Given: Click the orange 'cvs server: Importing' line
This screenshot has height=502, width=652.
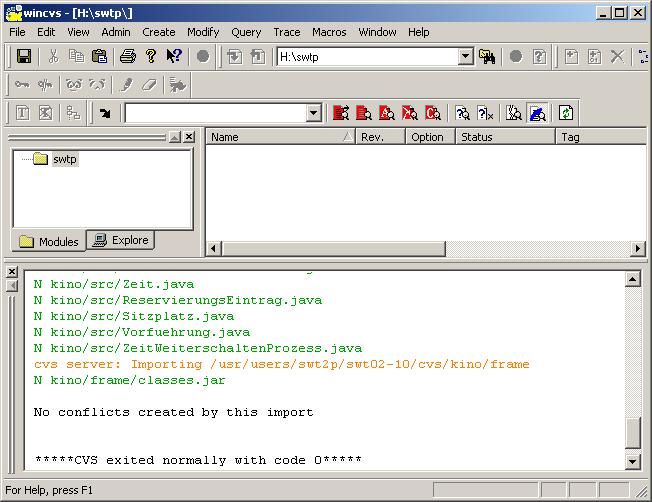Looking at the screenshot, I should pyautogui.click(x=282, y=364).
